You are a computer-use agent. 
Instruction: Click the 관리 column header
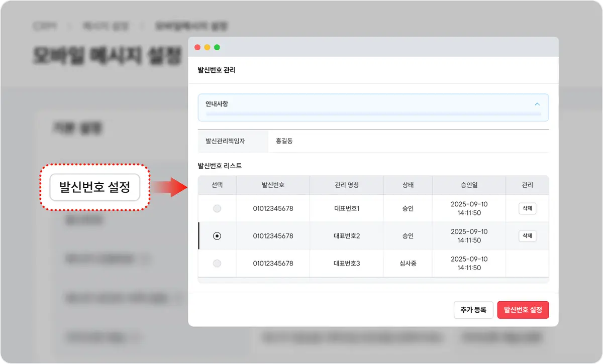point(527,185)
